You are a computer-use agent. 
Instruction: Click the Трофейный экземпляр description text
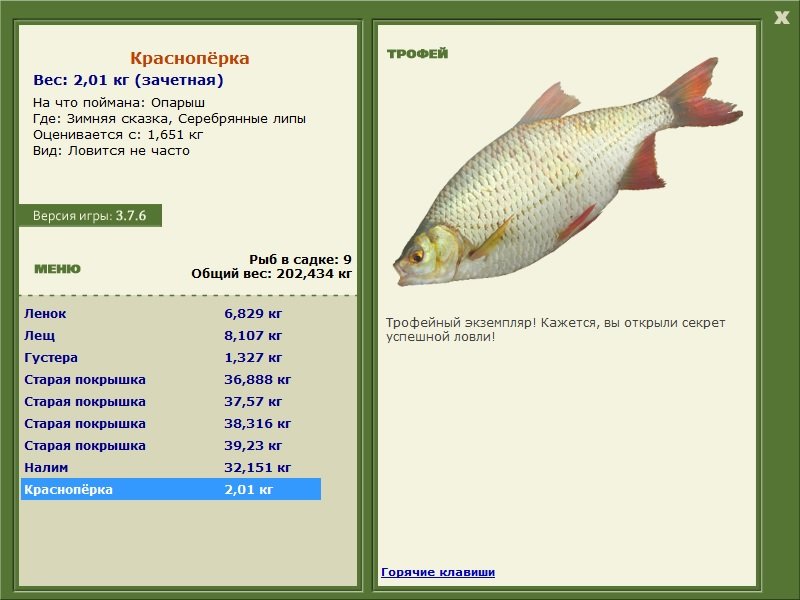click(x=555, y=330)
